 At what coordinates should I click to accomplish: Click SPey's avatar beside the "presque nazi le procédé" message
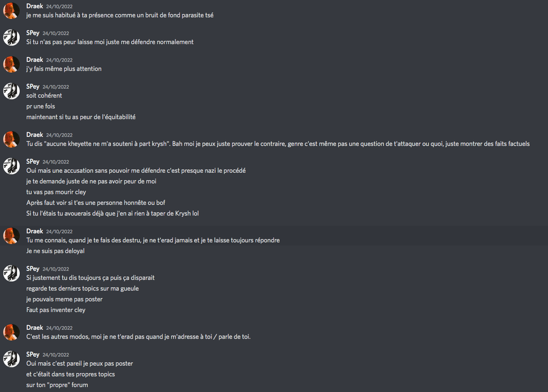[11, 166]
